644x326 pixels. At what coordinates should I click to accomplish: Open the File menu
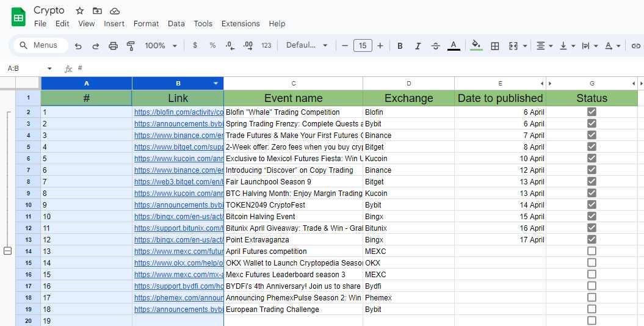coord(40,23)
